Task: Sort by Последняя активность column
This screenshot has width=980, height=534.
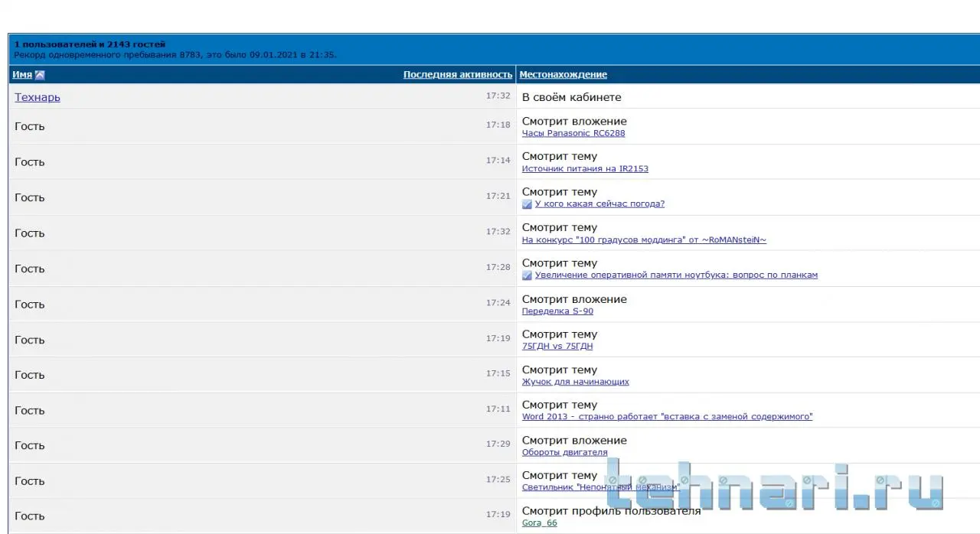Action: pyautogui.click(x=458, y=75)
